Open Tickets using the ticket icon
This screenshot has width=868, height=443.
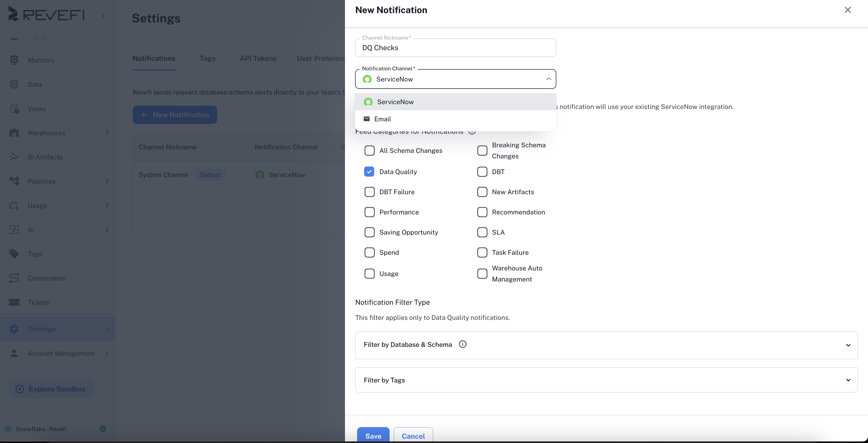point(14,302)
